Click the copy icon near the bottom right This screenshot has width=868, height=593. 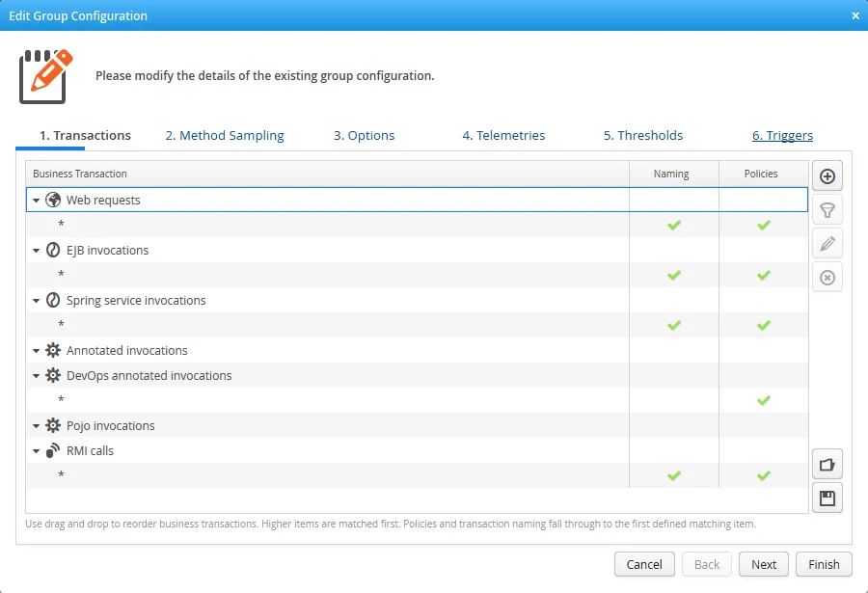[x=827, y=464]
